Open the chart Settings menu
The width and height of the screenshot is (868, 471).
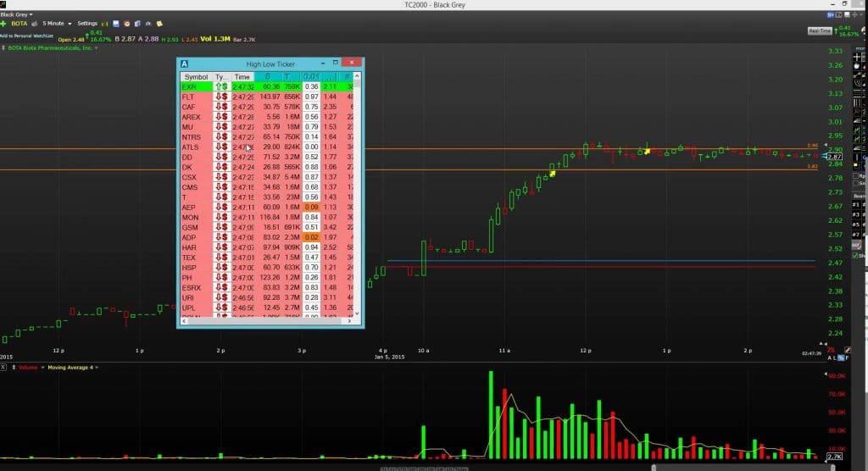pyautogui.click(x=87, y=24)
